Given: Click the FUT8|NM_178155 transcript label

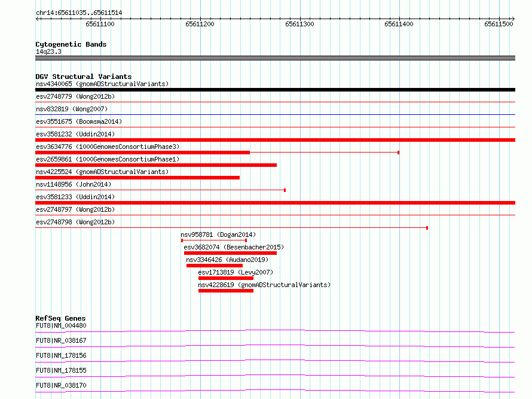Looking at the screenshot, I should coord(61,370).
